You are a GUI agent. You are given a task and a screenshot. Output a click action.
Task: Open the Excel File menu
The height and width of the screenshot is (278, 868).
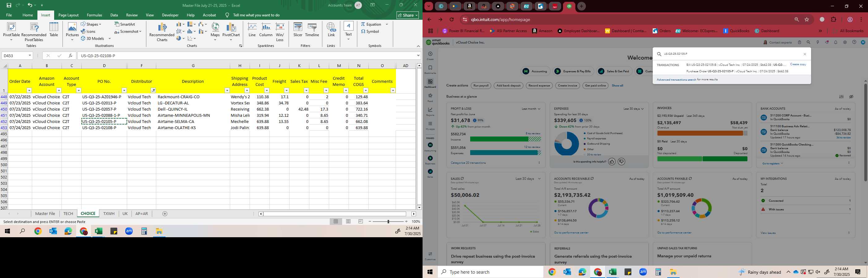9,15
